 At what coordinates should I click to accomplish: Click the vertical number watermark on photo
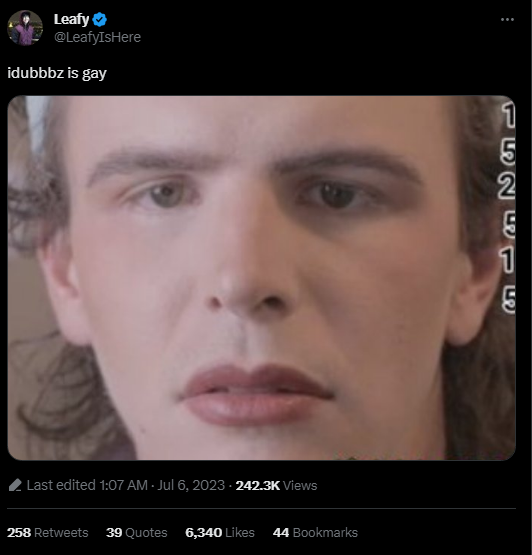(x=507, y=209)
